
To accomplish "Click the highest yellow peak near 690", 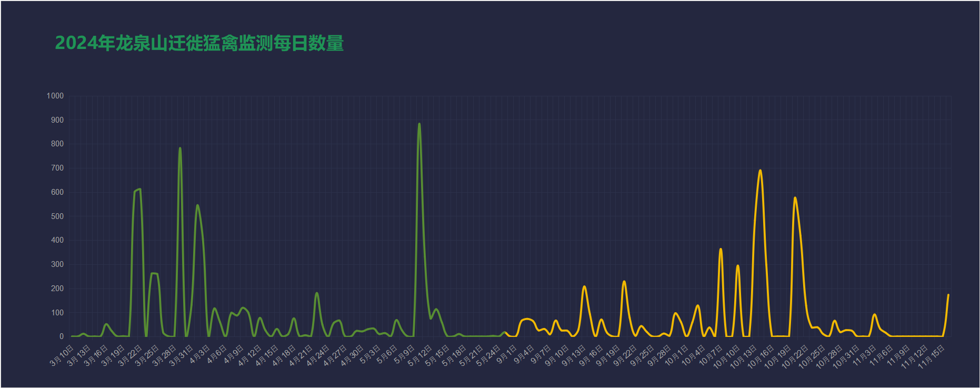I will (760, 171).
